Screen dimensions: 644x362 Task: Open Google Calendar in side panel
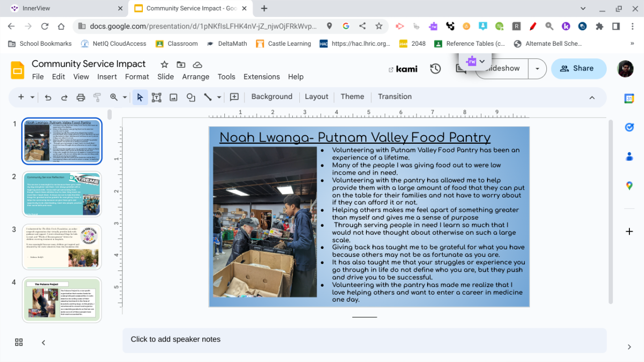[629, 99]
